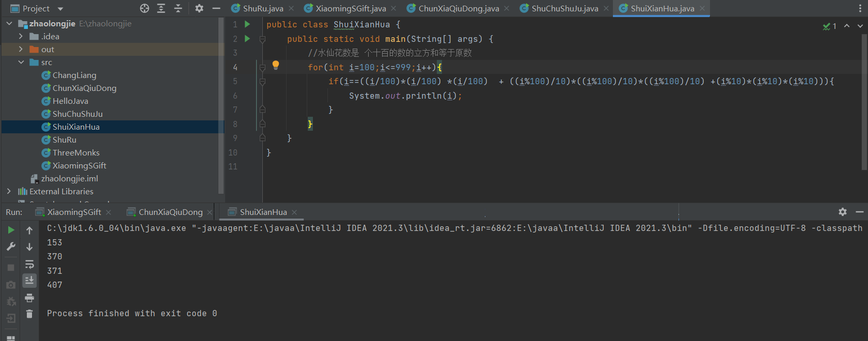Close the XiaomingSGift run tab
This screenshot has height=341, width=868.
pos(108,212)
